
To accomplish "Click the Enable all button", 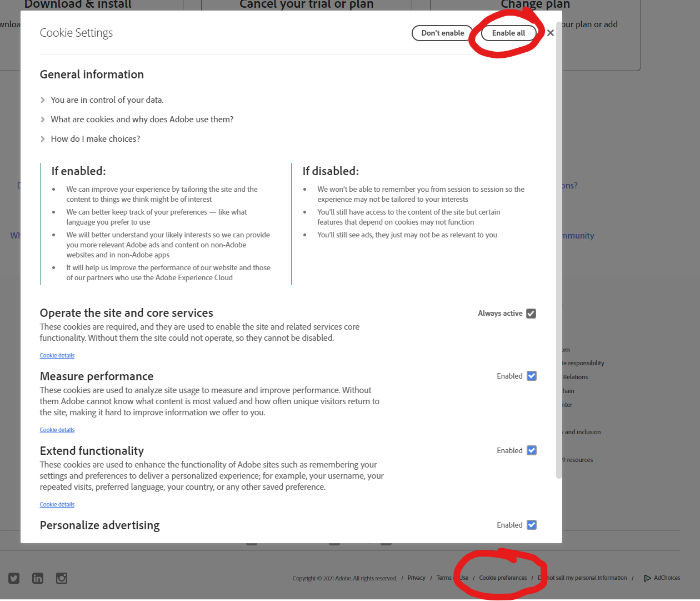I will tap(508, 33).
